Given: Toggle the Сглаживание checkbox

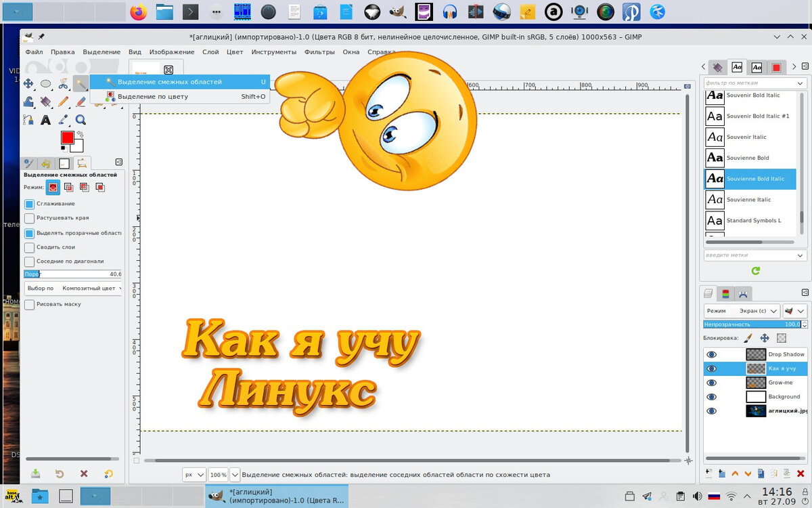Looking at the screenshot, I should click(29, 204).
